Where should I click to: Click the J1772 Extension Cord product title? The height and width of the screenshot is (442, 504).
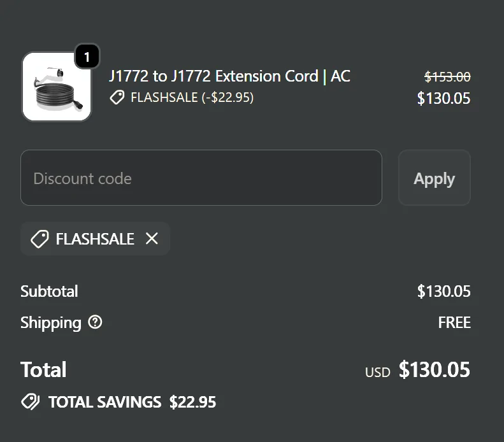(x=229, y=76)
